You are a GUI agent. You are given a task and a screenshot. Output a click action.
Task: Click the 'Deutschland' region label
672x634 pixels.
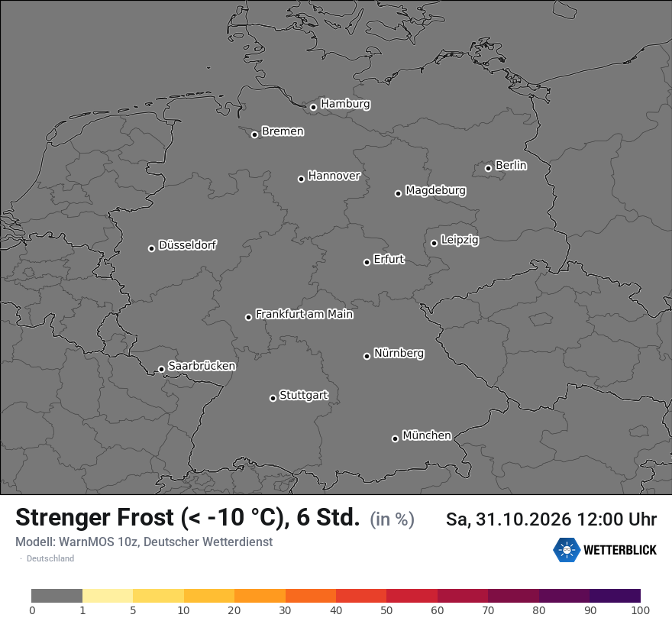click(x=50, y=558)
